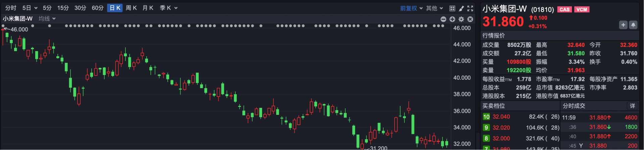The width and height of the screenshot is (644, 150).
Task: Zoom in chart with plus icon
Action: tap(452, 19)
